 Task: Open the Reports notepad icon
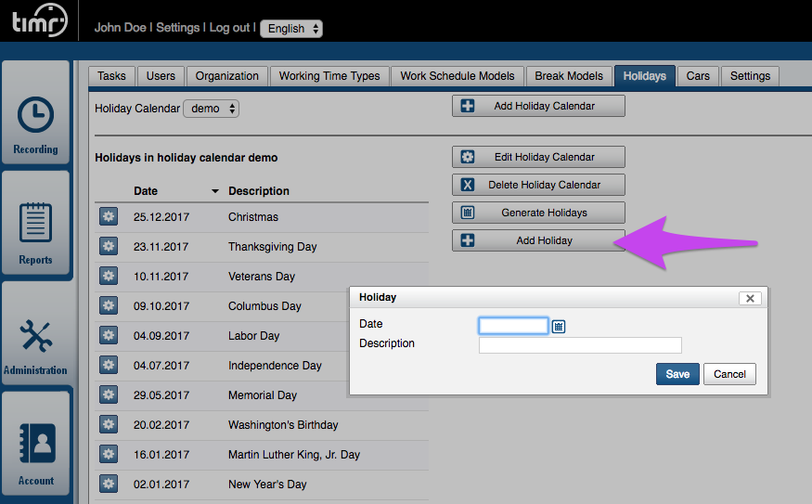[36, 224]
